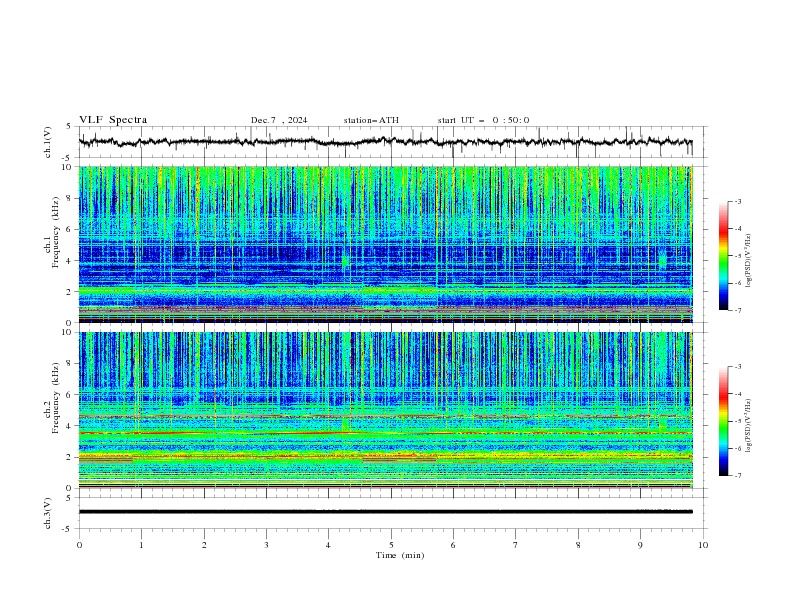
Task: Click the ch.2 spectrogram color scale bar
Action: tap(723, 421)
